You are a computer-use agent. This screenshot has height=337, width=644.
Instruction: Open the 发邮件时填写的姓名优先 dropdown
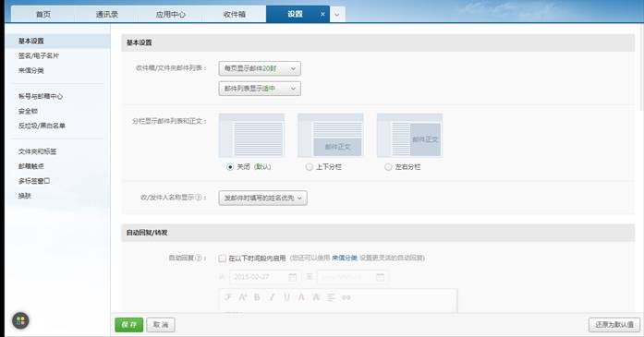tap(262, 198)
